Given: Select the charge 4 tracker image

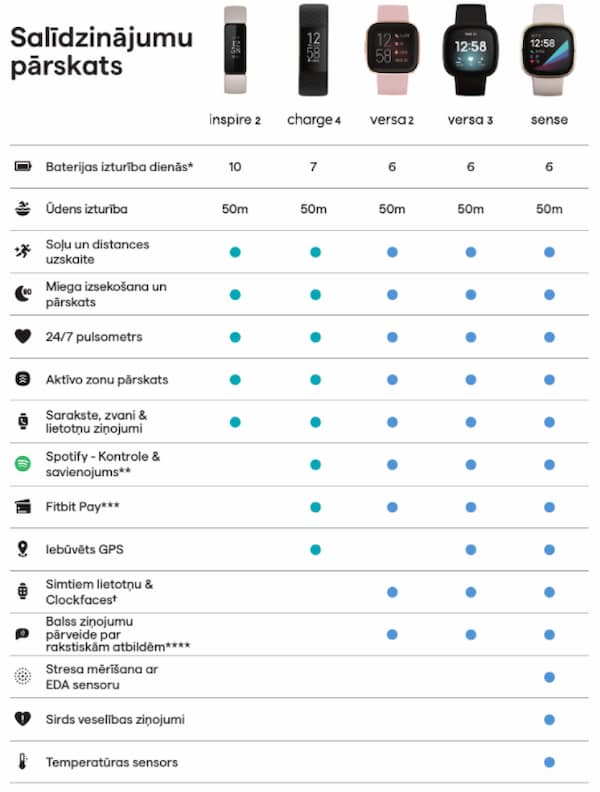Looking at the screenshot, I should (313, 50).
